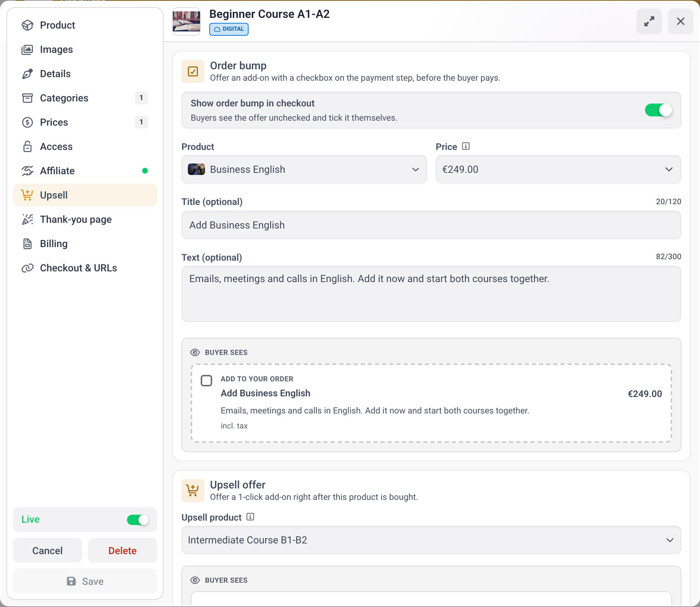Click the eye icon in the Upsell offer BUYER SEES preview
Viewport: 700px width, 607px height.
pyautogui.click(x=195, y=580)
